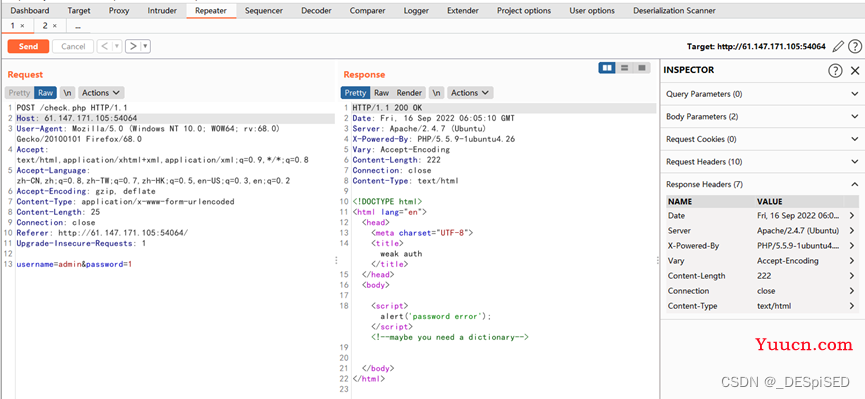Image resolution: width=865 pixels, height=399 pixels.
Task: Close Repeater sub-tab 1
Action: tap(22, 26)
